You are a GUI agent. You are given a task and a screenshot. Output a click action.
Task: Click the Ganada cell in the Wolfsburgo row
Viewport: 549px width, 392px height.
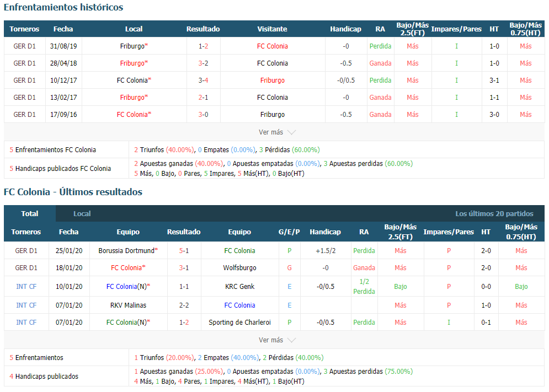tap(364, 268)
